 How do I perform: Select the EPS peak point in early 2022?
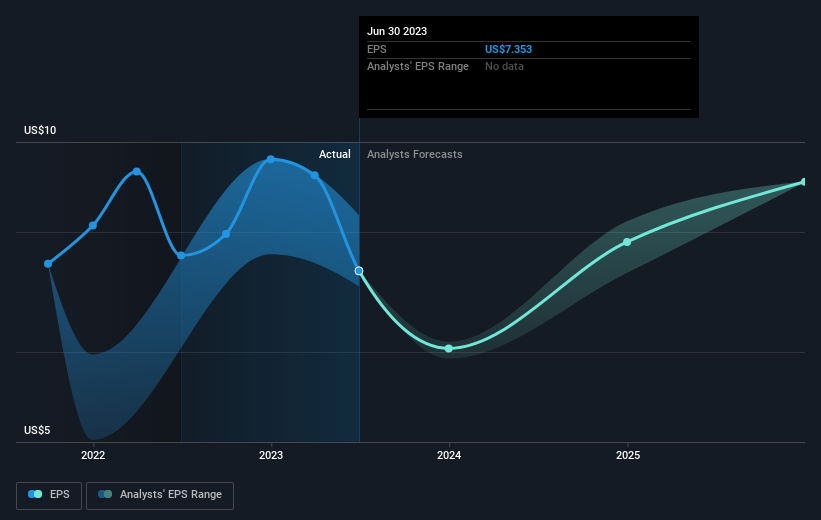[x=137, y=171]
